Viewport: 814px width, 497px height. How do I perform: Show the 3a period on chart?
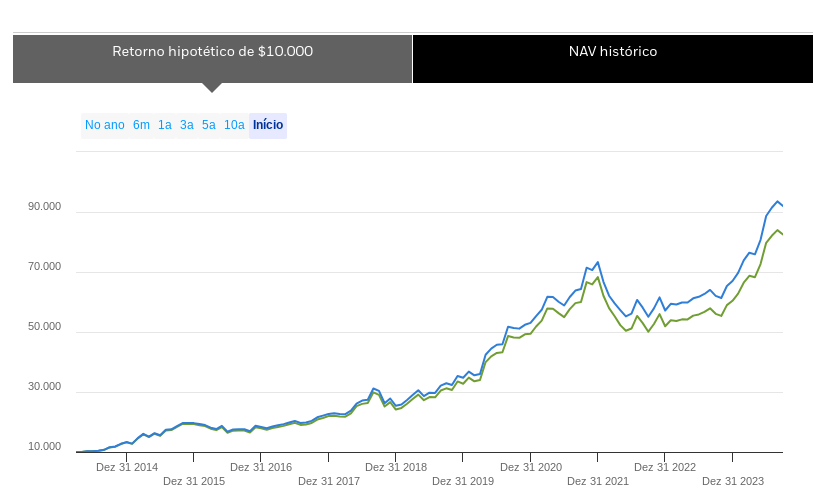(187, 125)
